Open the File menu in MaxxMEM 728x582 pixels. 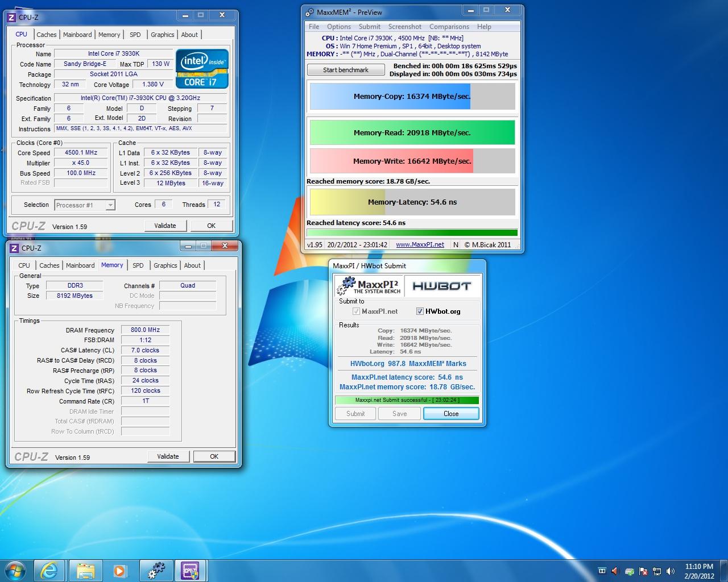coord(314,27)
